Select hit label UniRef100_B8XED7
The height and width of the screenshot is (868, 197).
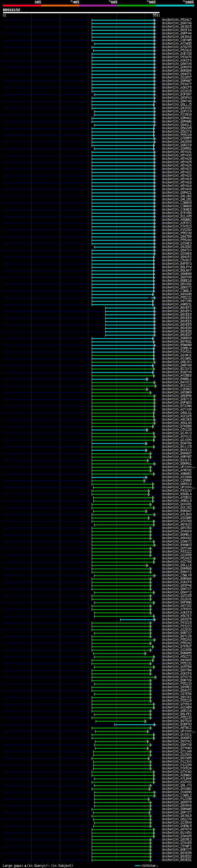pyautogui.click(x=177, y=335)
